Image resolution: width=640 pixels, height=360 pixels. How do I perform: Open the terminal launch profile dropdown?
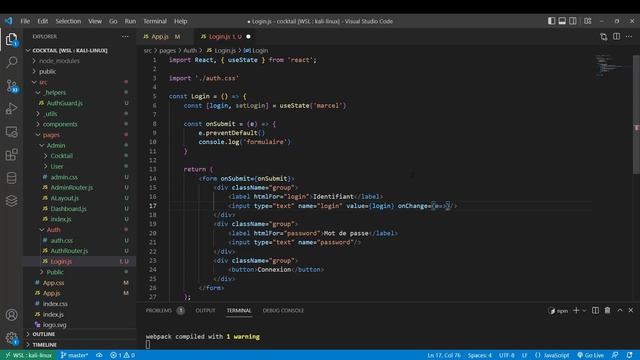tap(584, 311)
